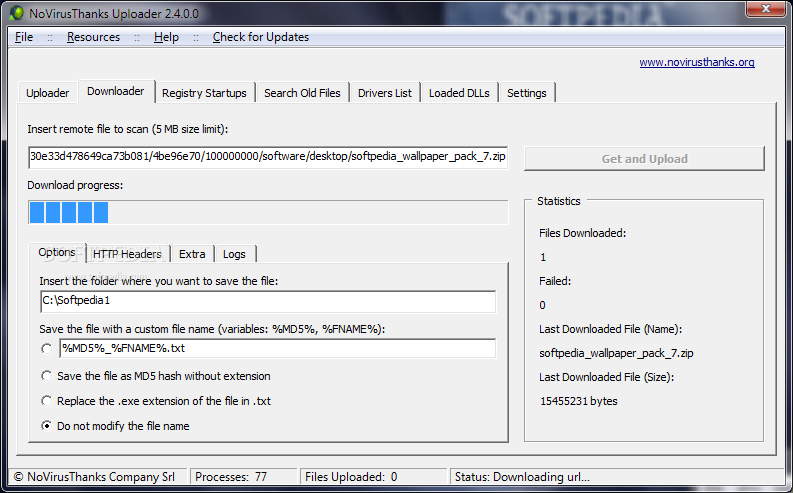
Task: Open the File menu
Action: point(24,37)
